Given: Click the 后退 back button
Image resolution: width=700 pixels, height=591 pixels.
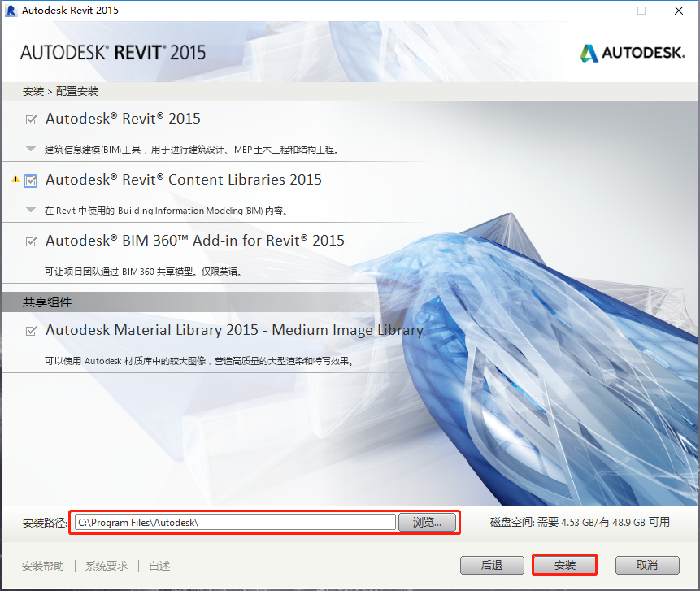Looking at the screenshot, I should pos(492,565).
